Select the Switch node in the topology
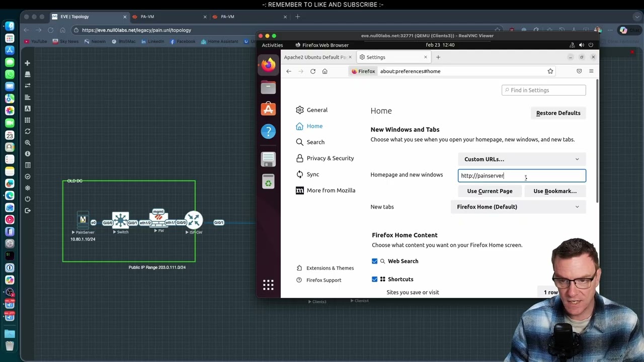This screenshot has height=362, width=644. point(121,220)
